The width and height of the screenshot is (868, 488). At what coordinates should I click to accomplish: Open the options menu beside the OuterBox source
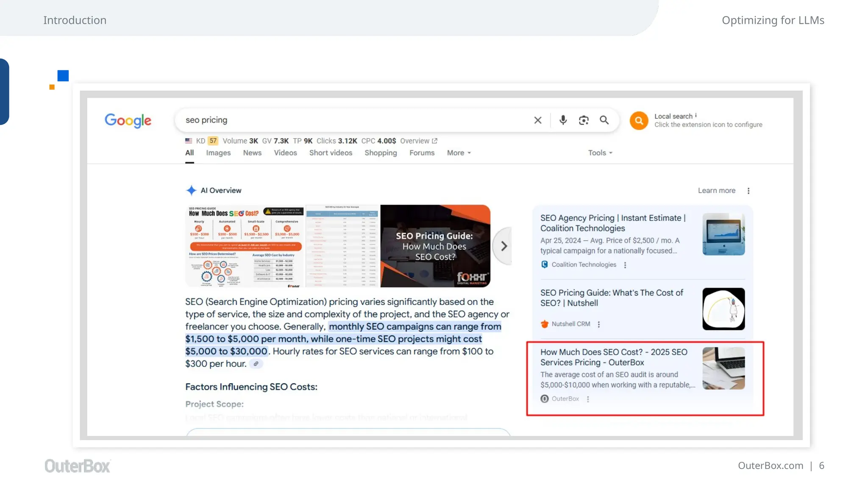click(x=588, y=399)
